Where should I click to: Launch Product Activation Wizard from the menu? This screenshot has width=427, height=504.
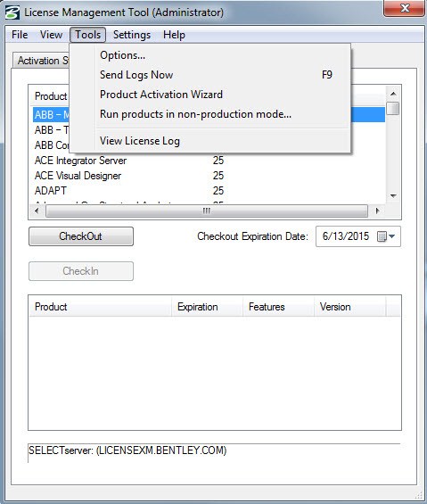[x=210, y=95]
